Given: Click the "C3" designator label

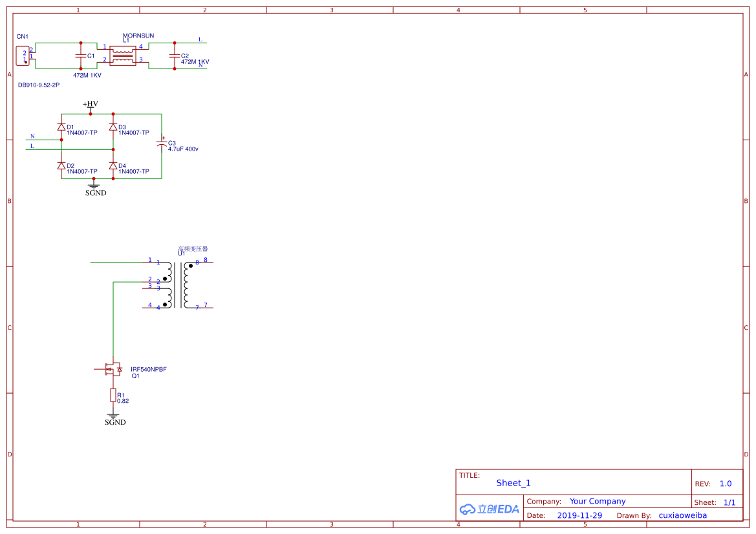Looking at the screenshot, I should pos(172,143).
